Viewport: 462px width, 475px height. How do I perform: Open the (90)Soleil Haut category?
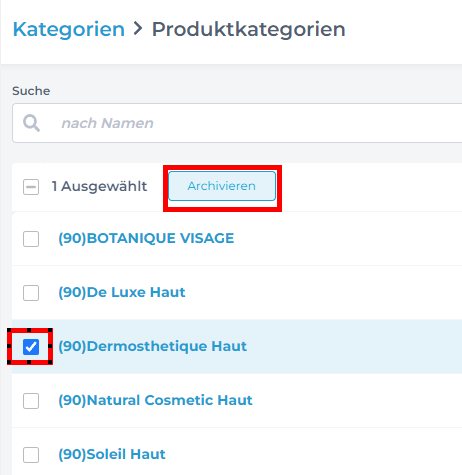click(x=112, y=454)
